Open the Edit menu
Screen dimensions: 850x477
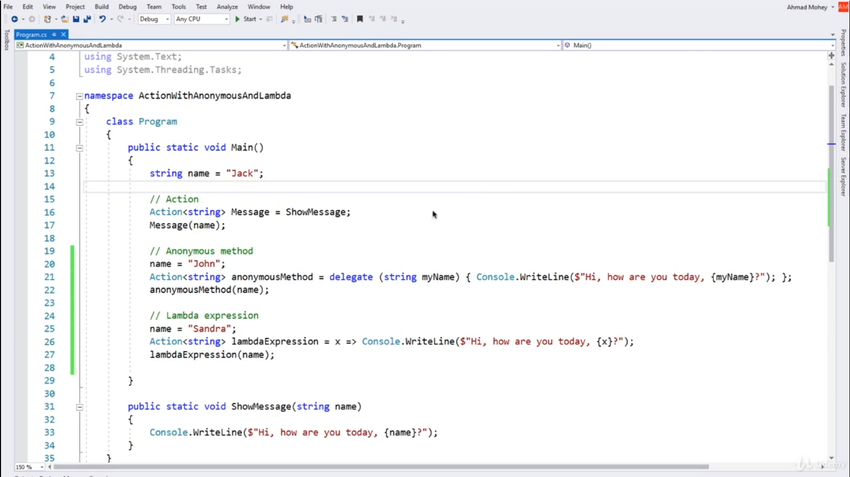click(28, 7)
